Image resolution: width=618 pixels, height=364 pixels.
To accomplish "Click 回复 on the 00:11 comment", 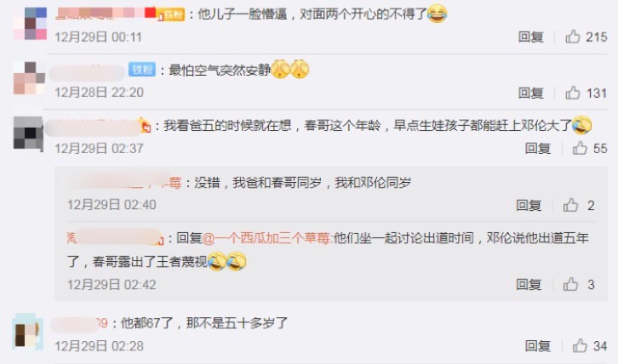I will [530, 37].
